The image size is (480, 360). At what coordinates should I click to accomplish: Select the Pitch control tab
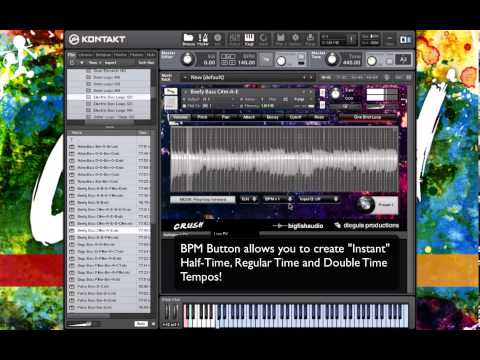202,117
